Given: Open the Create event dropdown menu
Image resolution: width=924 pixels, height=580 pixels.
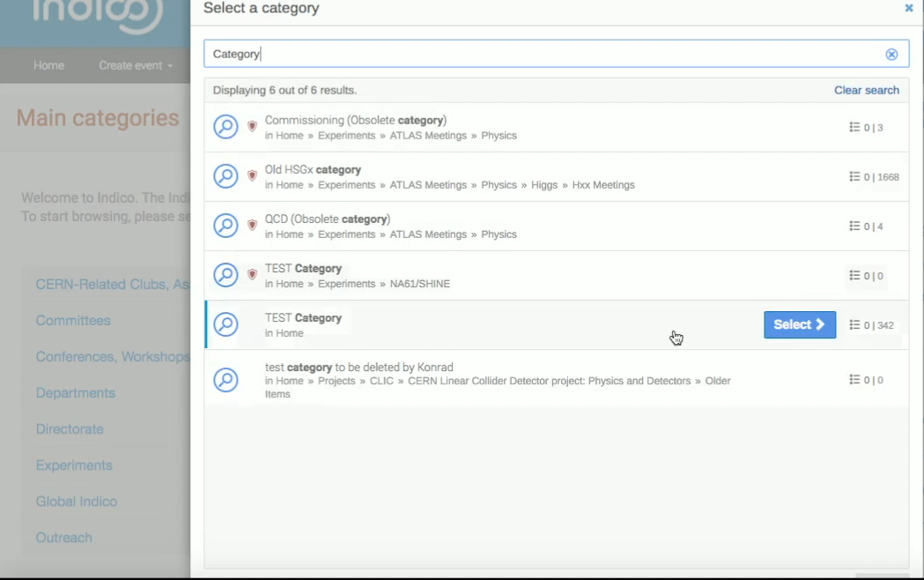Looking at the screenshot, I should coord(136,65).
